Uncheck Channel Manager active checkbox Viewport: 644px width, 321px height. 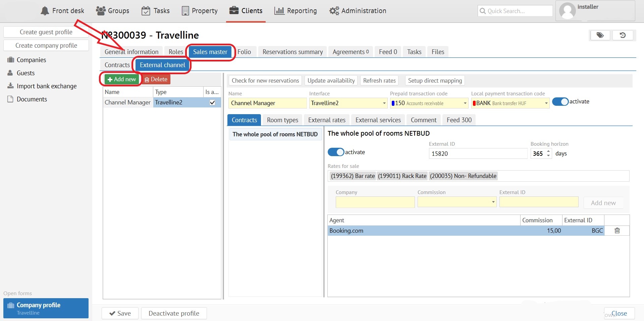pyautogui.click(x=212, y=102)
